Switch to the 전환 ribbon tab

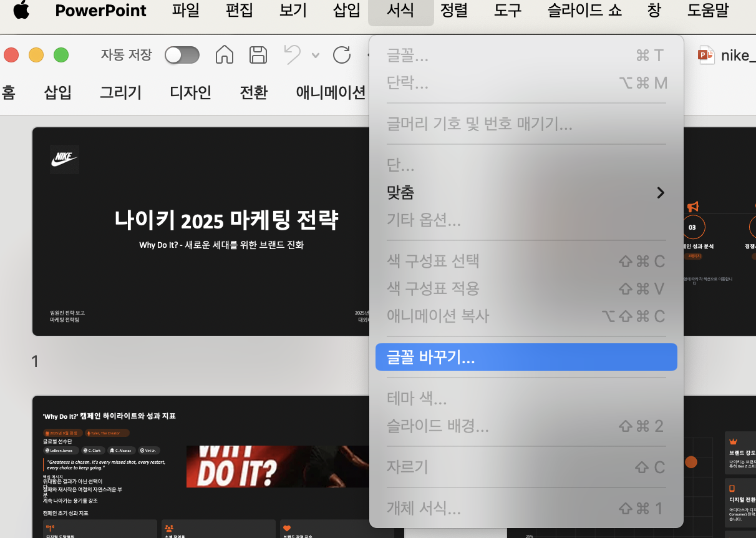[x=253, y=92]
